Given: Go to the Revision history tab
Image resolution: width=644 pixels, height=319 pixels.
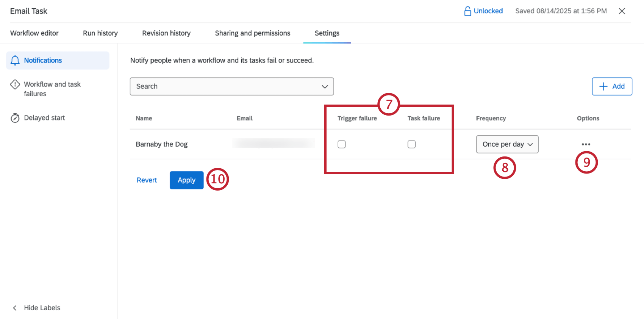Looking at the screenshot, I should coord(166,33).
